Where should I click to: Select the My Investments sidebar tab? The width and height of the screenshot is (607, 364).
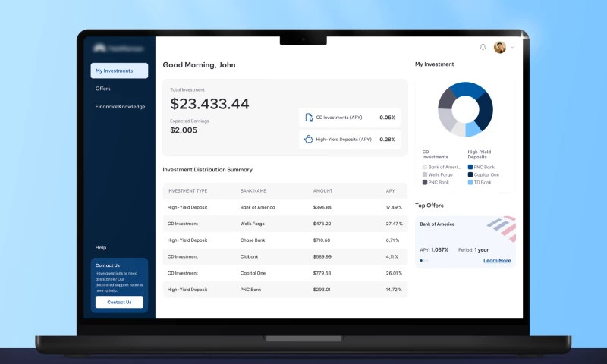click(x=119, y=71)
